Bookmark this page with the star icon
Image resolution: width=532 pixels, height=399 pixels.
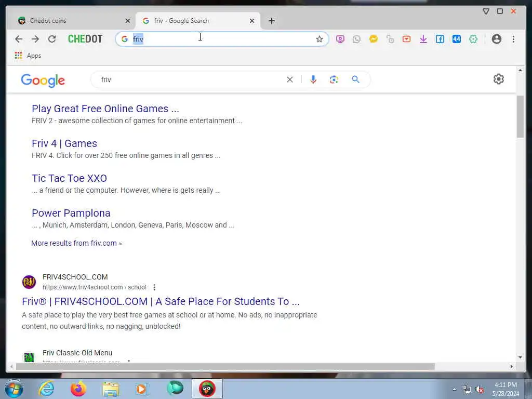320,39
